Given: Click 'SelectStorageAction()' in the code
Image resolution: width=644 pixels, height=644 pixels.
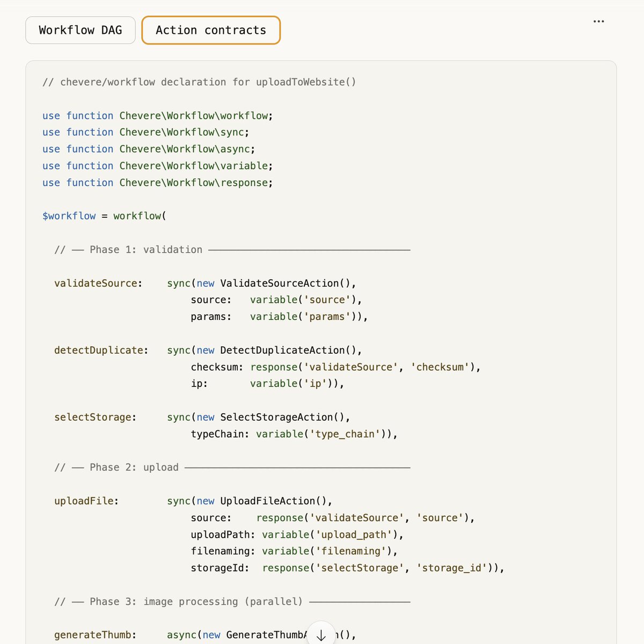Looking at the screenshot, I should click(x=282, y=418).
